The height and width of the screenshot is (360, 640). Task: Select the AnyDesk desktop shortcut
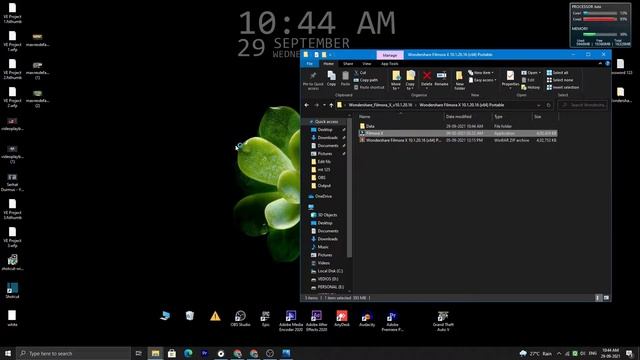pos(342,319)
